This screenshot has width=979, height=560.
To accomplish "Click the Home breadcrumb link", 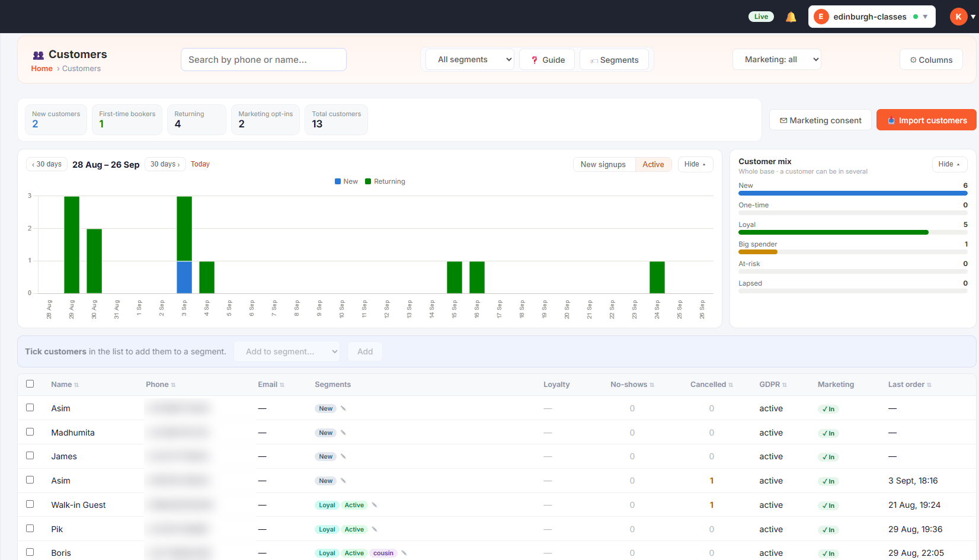I will (x=42, y=69).
